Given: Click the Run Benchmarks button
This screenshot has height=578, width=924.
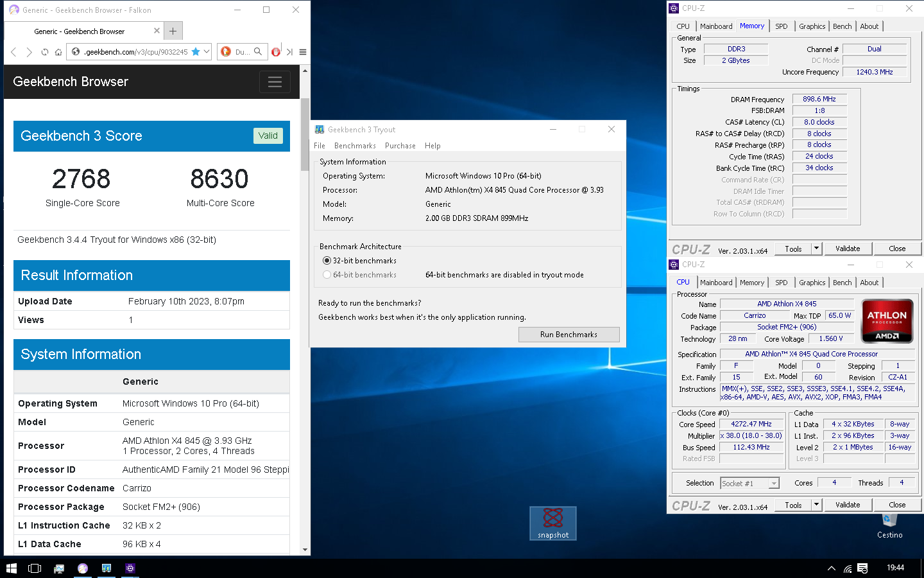Looking at the screenshot, I should (x=569, y=335).
